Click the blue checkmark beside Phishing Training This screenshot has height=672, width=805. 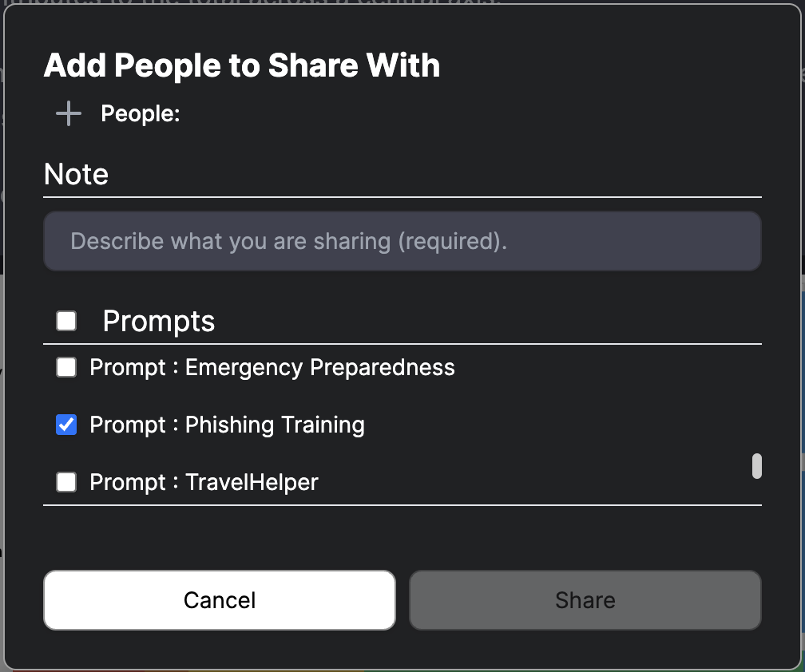pyautogui.click(x=66, y=425)
